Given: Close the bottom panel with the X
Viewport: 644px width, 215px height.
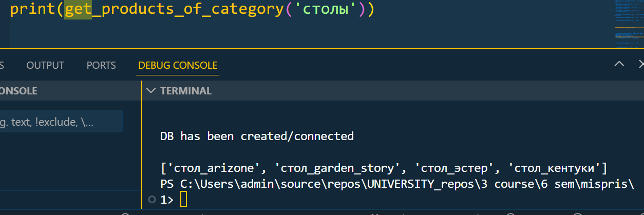Looking at the screenshot, I should (641, 64).
